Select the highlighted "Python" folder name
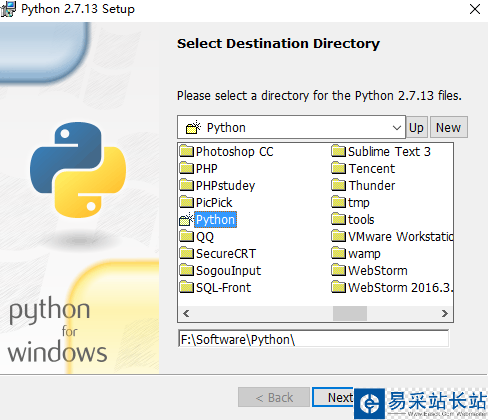 coord(215,220)
